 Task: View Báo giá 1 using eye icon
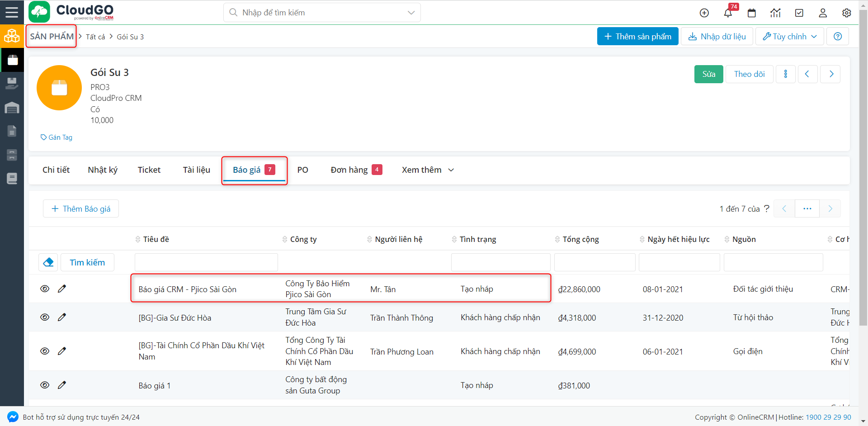45,385
